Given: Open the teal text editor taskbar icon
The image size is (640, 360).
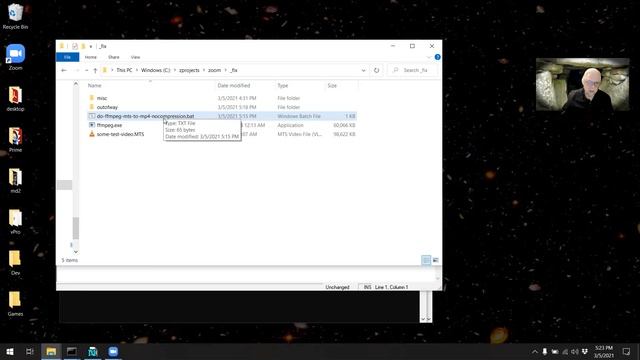Looking at the screenshot, I should click(x=93, y=351).
